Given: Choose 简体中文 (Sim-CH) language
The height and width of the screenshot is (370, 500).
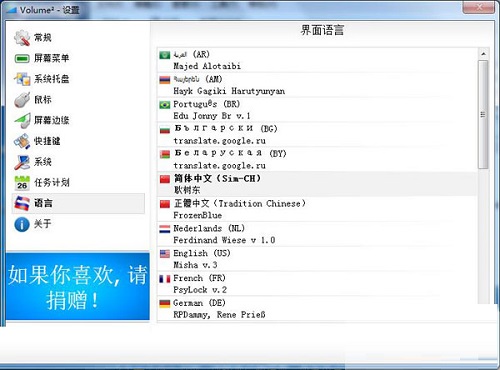Looking at the screenshot, I should tap(317, 184).
